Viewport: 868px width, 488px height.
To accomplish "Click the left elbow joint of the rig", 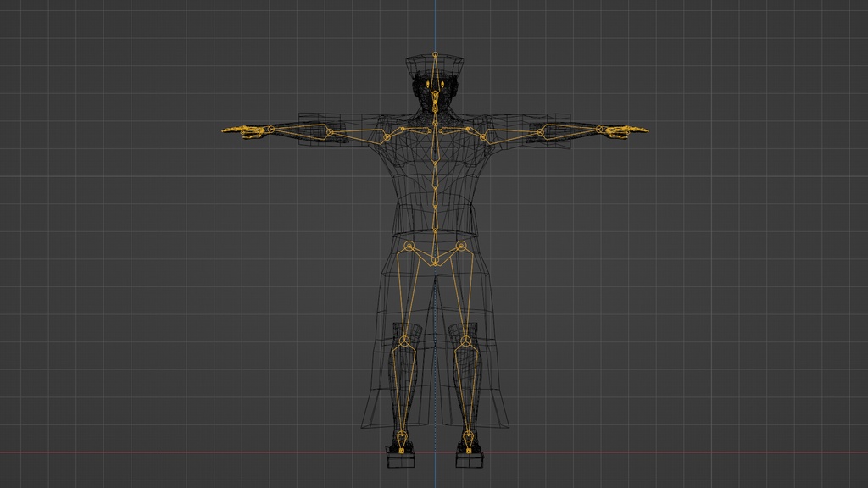I will point(329,131).
